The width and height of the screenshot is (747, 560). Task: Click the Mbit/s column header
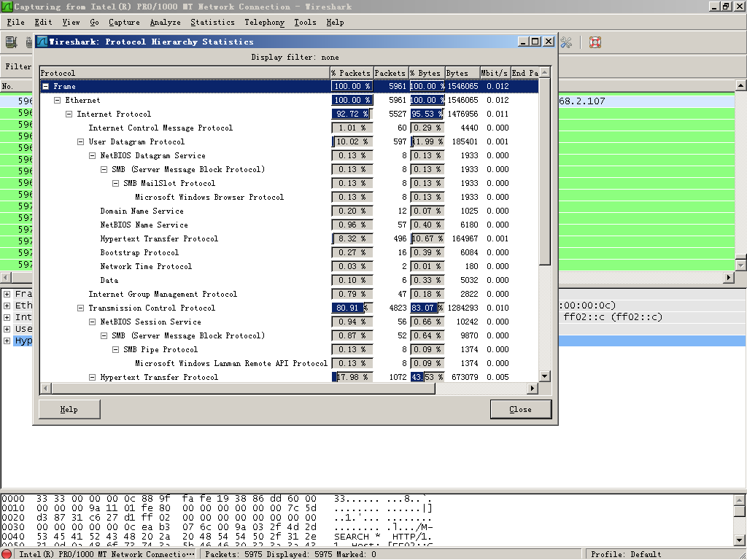(x=495, y=73)
